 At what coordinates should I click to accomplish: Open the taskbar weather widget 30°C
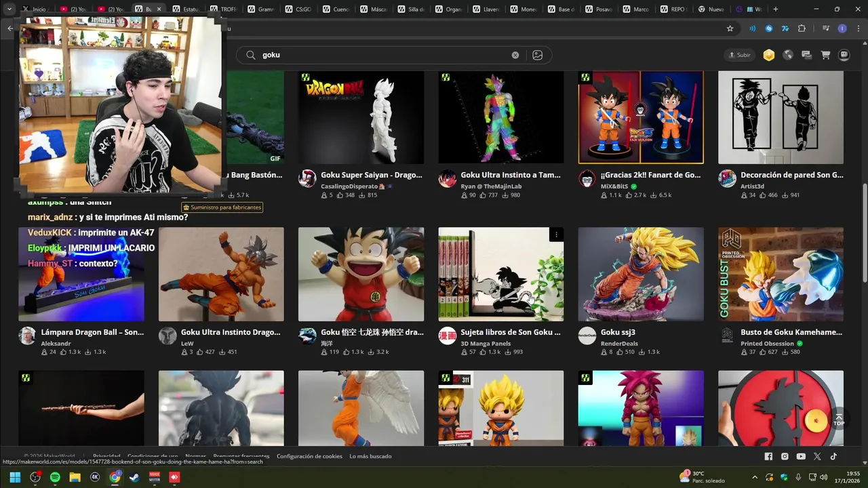702,477
